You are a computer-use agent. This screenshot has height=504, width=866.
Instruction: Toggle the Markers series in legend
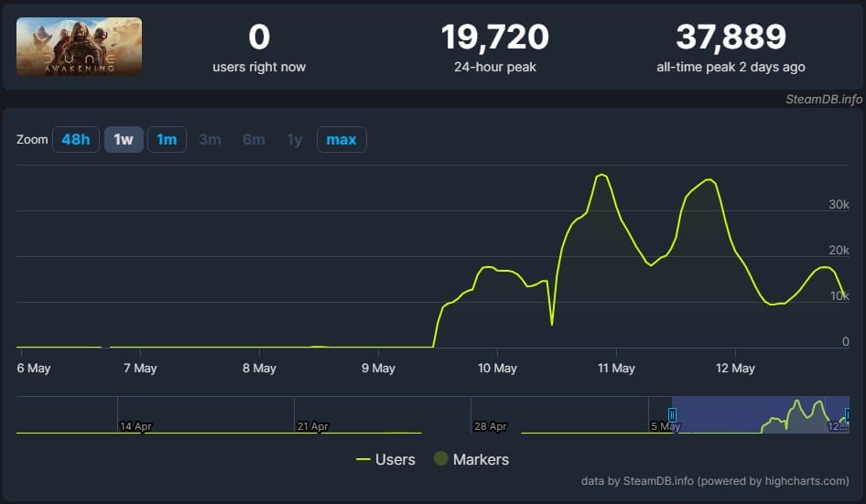(x=471, y=459)
